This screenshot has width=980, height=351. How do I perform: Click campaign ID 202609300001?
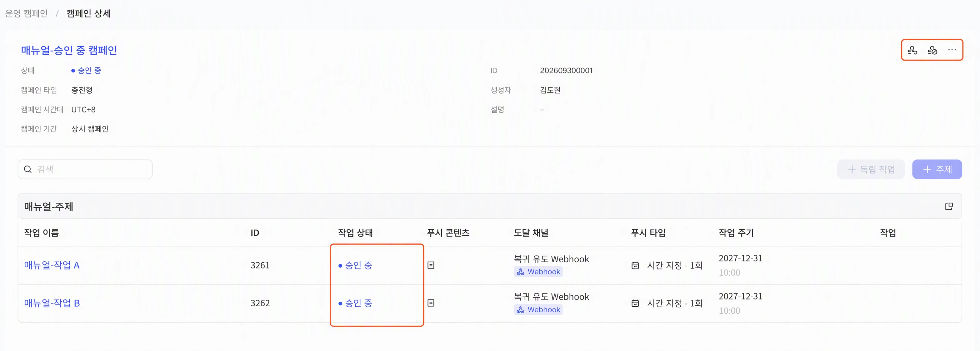pyautogui.click(x=566, y=70)
